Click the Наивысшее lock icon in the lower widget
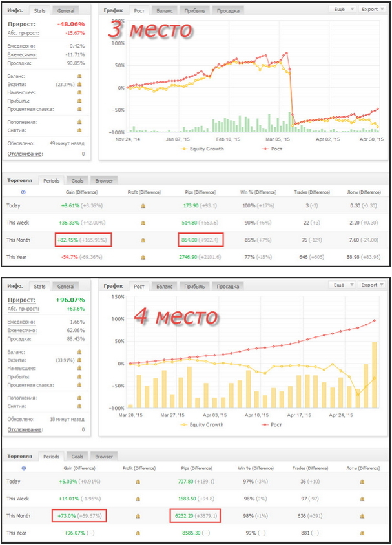This screenshot has height=545, width=392. 79,368
